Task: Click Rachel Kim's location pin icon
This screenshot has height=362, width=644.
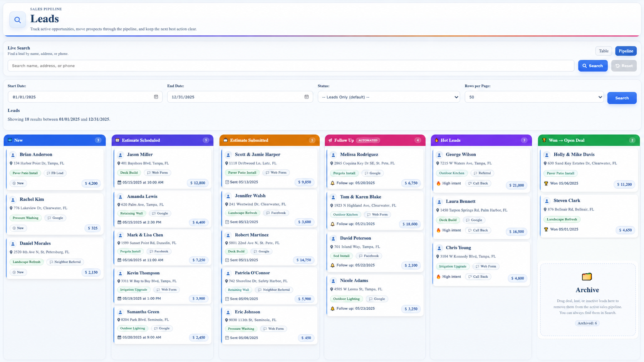Action: (x=11, y=208)
